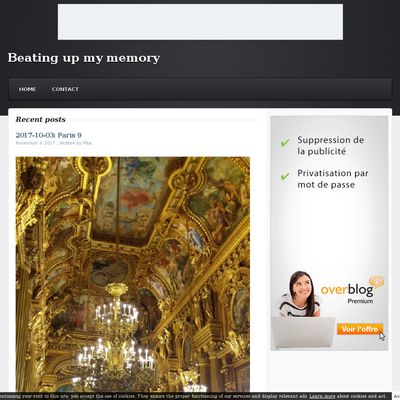This screenshot has height=400, width=400.
Task: Click the Suppression de la publicité text
Action: click(330, 146)
